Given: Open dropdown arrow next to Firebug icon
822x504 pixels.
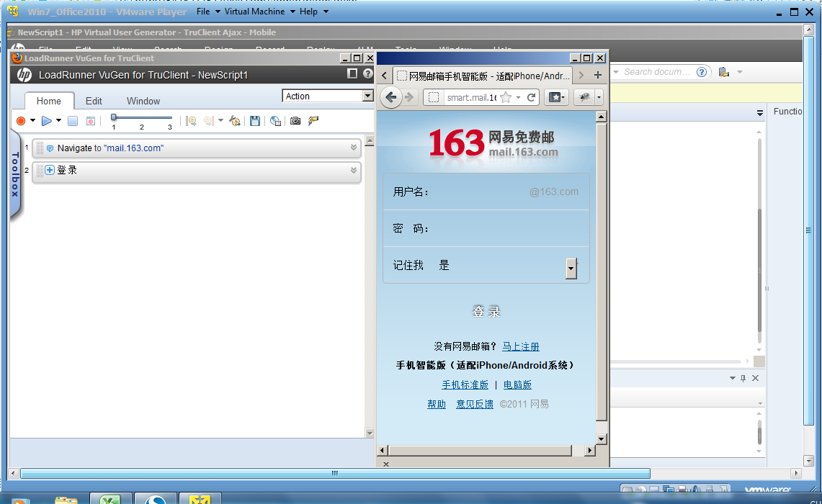Looking at the screenshot, I should [x=599, y=97].
